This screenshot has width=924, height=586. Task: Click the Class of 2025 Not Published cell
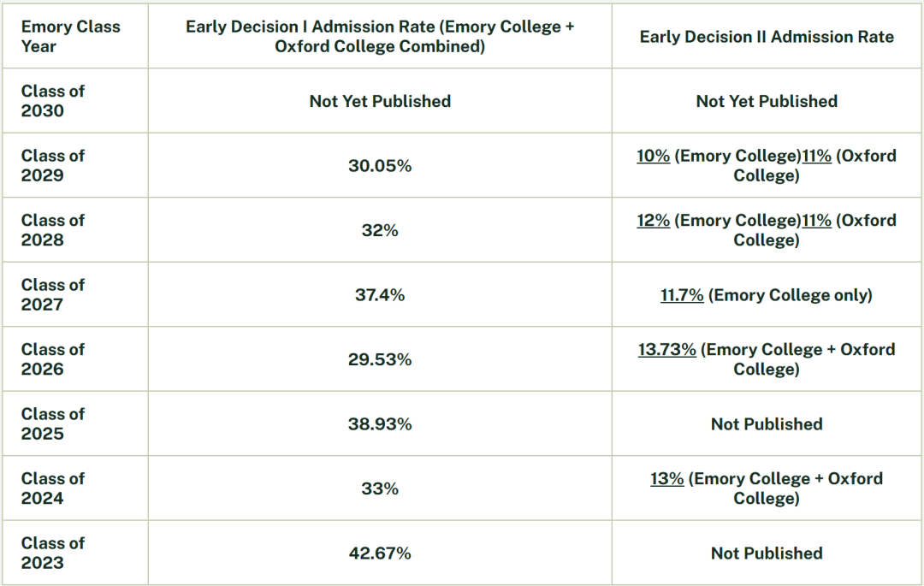tap(767, 424)
